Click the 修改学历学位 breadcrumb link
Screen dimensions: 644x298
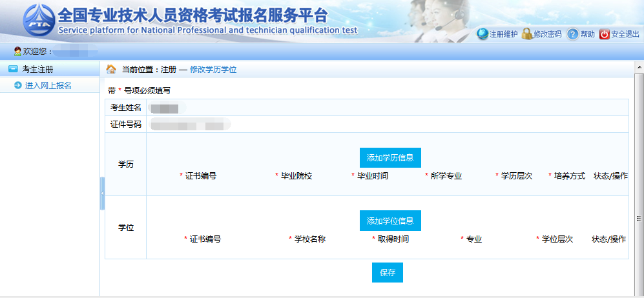tap(213, 69)
